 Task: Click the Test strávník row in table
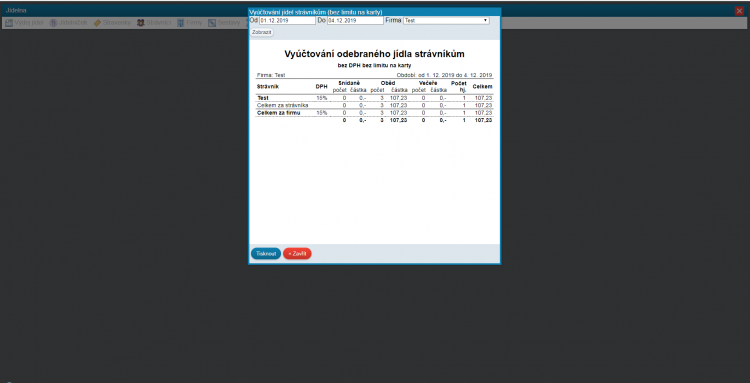click(375, 98)
